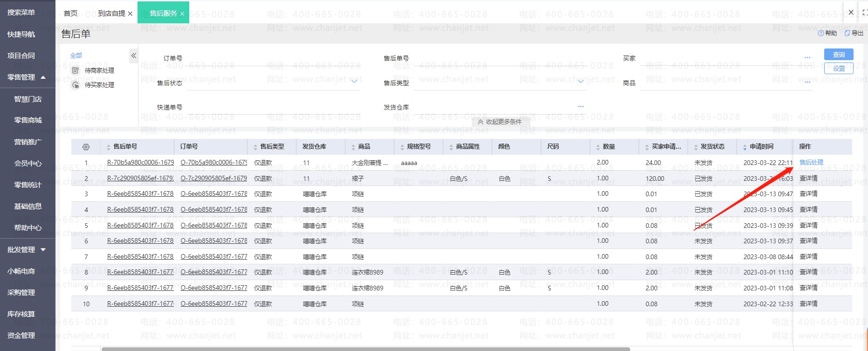Open table column settings gear icon
The height and width of the screenshot is (351, 868).
coord(86,147)
